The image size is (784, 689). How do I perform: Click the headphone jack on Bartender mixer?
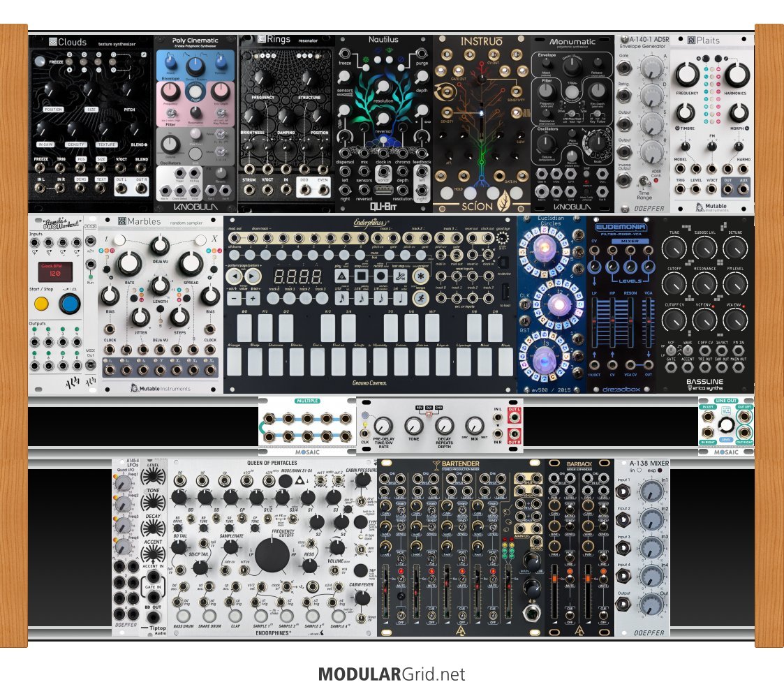(x=531, y=612)
